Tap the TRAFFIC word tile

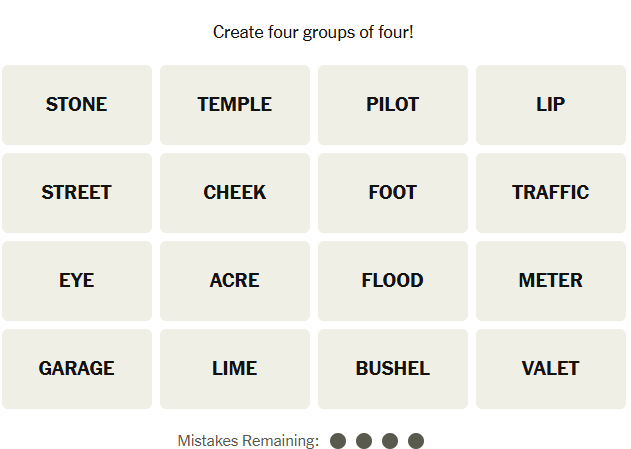[x=551, y=193]
